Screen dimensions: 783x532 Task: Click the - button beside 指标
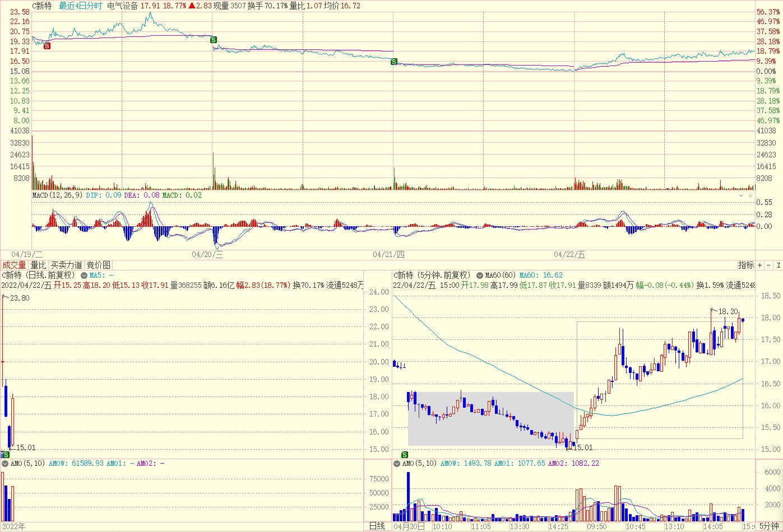tap(768, 265)
